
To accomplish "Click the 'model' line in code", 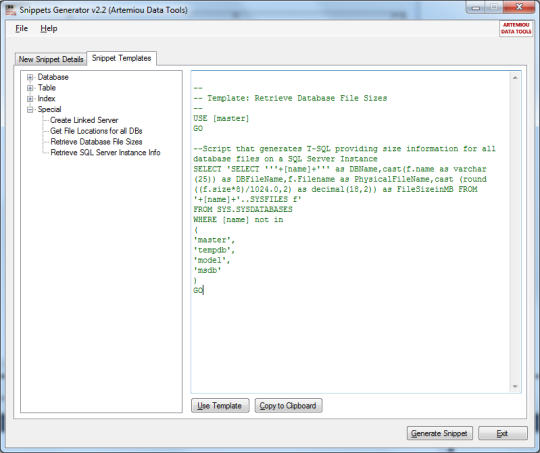I will coord(211,260).
